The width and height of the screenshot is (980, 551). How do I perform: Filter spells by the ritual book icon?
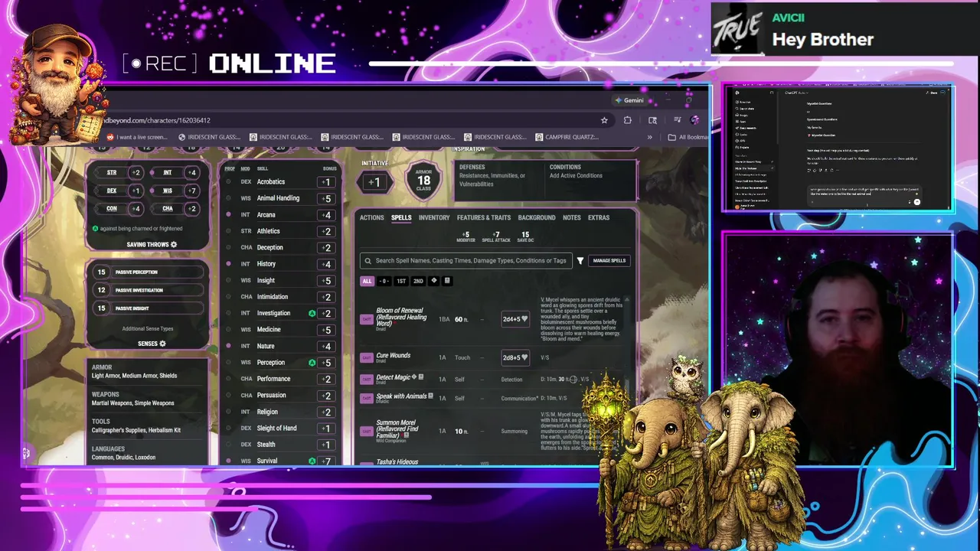pyautogui.click(x=447, y=281)
